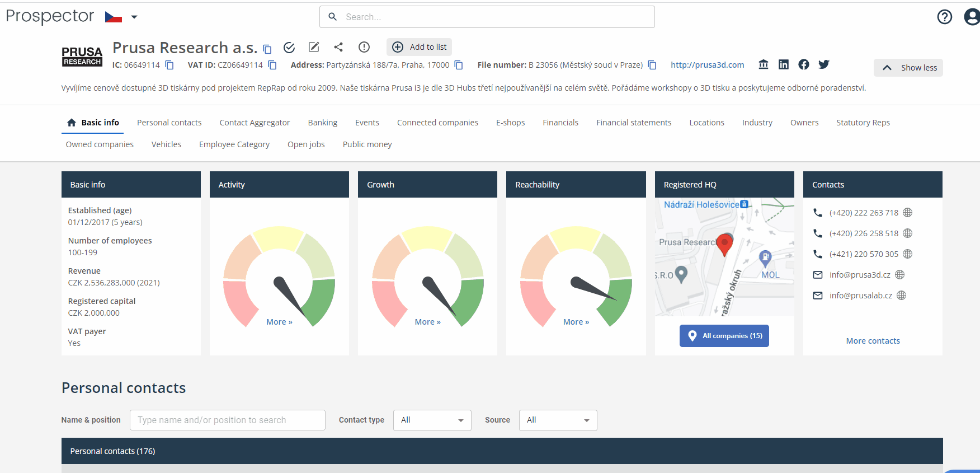This screenshot has width=980, height=473.
Task: Go to the Owners tab
Action: 804,123
